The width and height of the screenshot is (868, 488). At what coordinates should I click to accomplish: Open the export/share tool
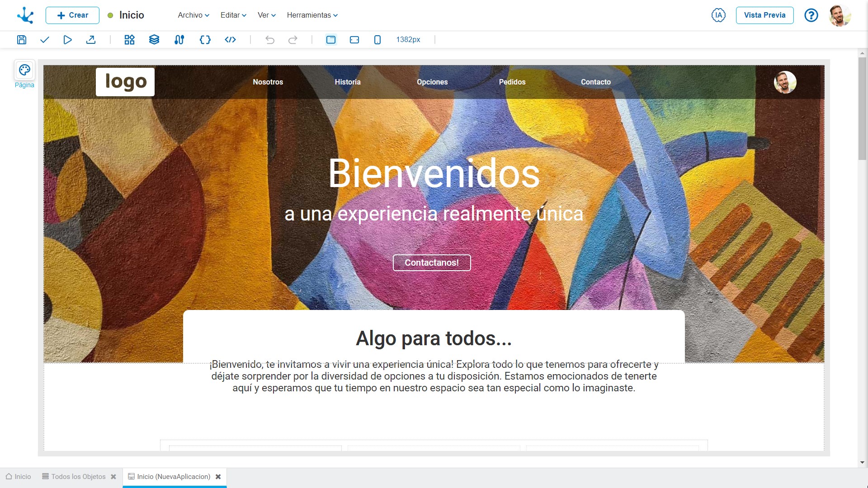[90, 40]
